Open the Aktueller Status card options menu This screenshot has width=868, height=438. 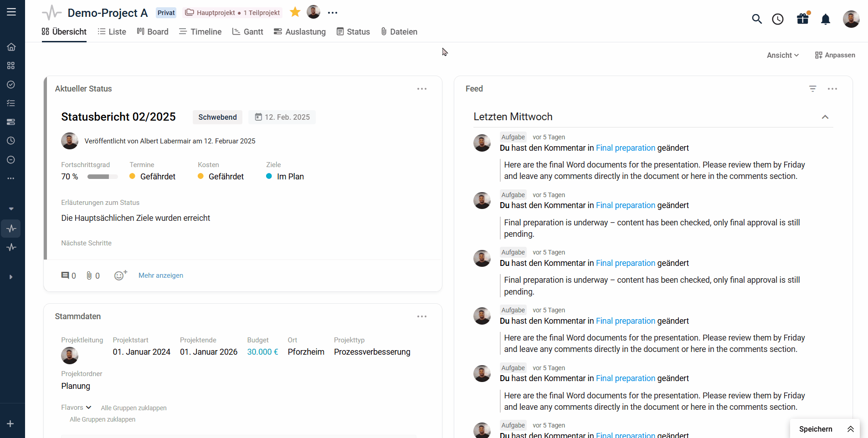click(x=422, y=89)
